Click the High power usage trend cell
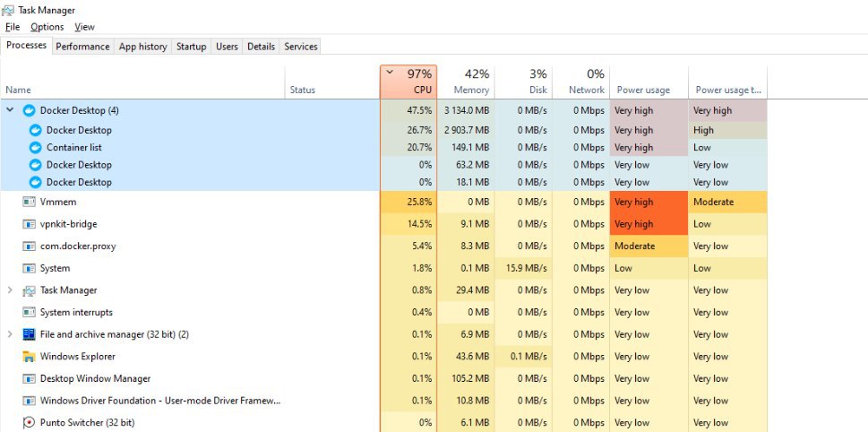The image size is (868, 432). click(728, 131)
